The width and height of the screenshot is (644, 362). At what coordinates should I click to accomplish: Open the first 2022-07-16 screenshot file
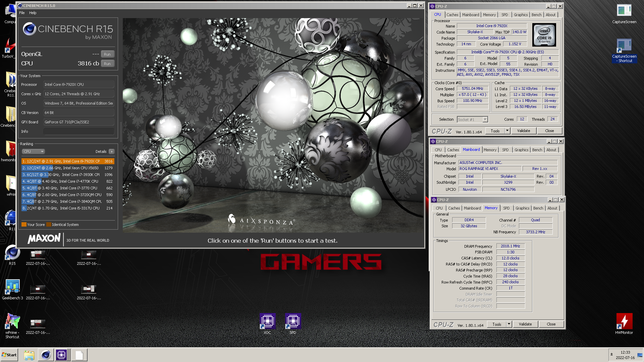[x=38, y=257]
